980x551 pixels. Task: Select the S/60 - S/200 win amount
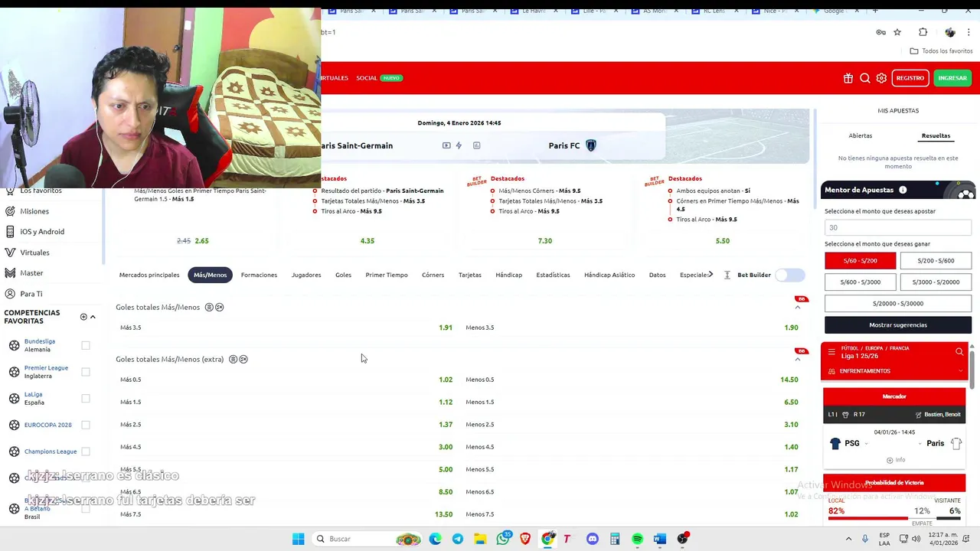coord(861,261)
